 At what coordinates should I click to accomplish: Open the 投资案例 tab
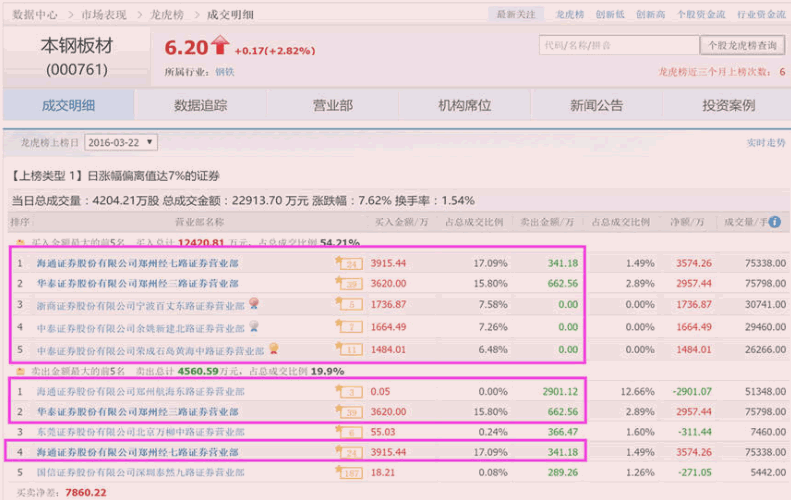point(728,106)
